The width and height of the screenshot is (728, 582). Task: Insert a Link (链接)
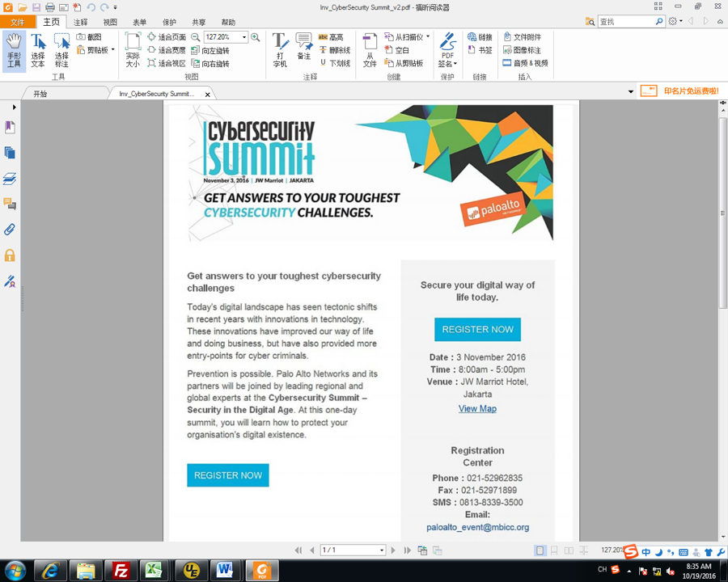(480, 36)
